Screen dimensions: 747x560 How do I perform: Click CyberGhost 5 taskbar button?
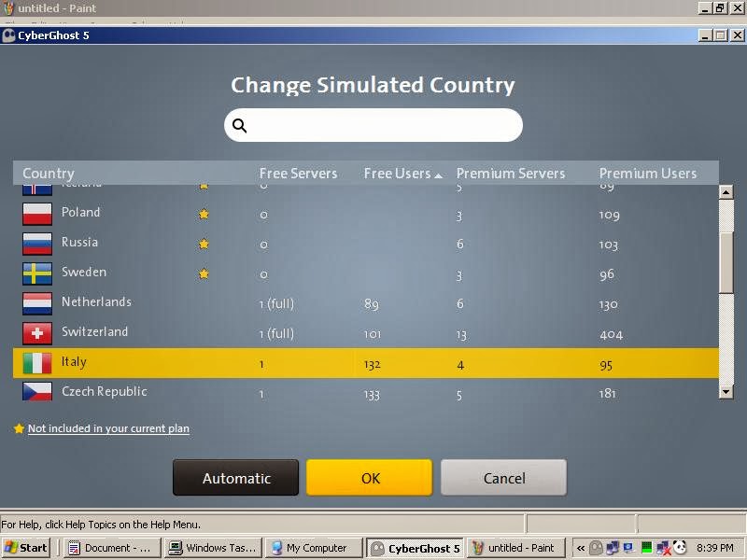click(416, 548)
